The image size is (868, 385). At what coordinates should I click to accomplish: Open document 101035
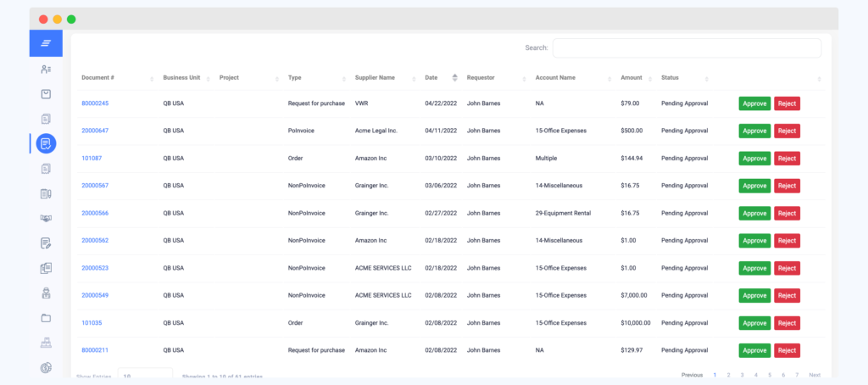tap(92, 322)
